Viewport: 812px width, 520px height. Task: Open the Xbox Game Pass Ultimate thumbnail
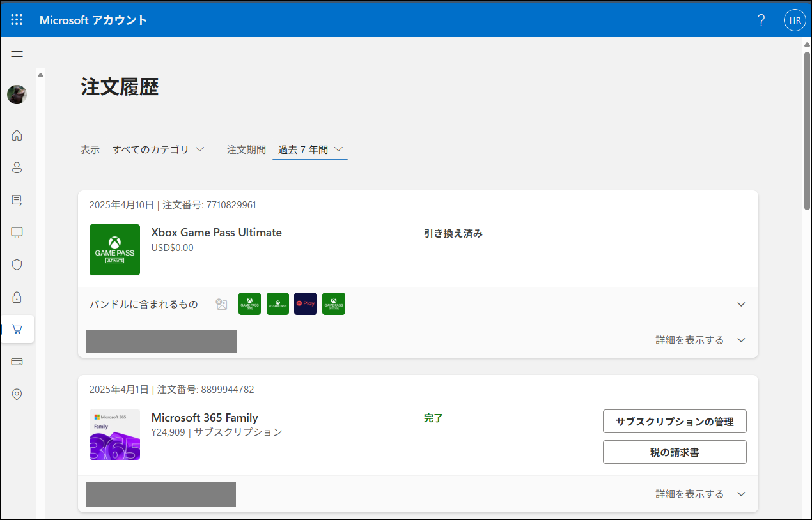click(114, 250)
